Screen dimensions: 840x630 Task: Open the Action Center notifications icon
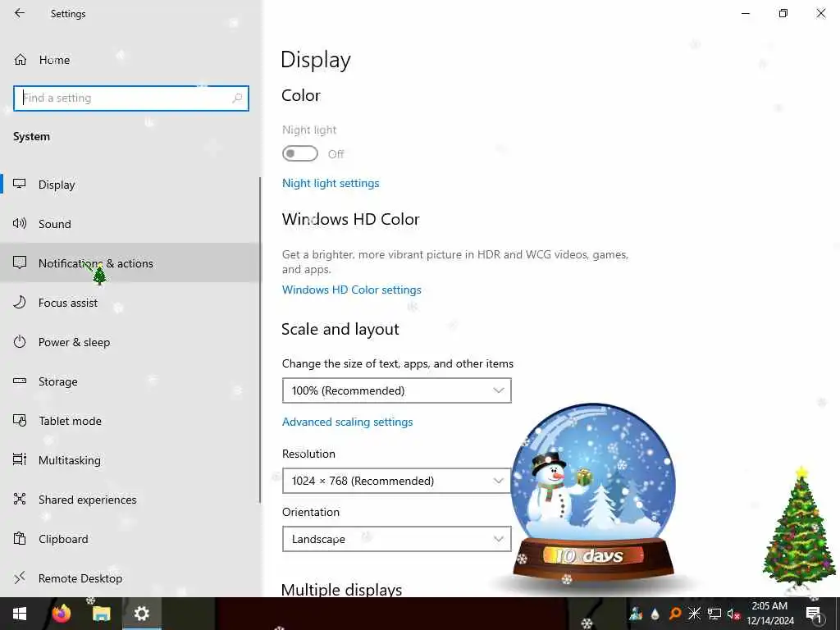[814, 614]
